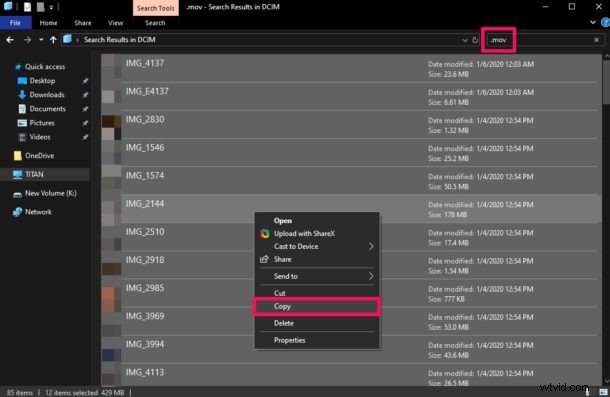Click the pin icon next to Pictures

click(x=85, y=123)
